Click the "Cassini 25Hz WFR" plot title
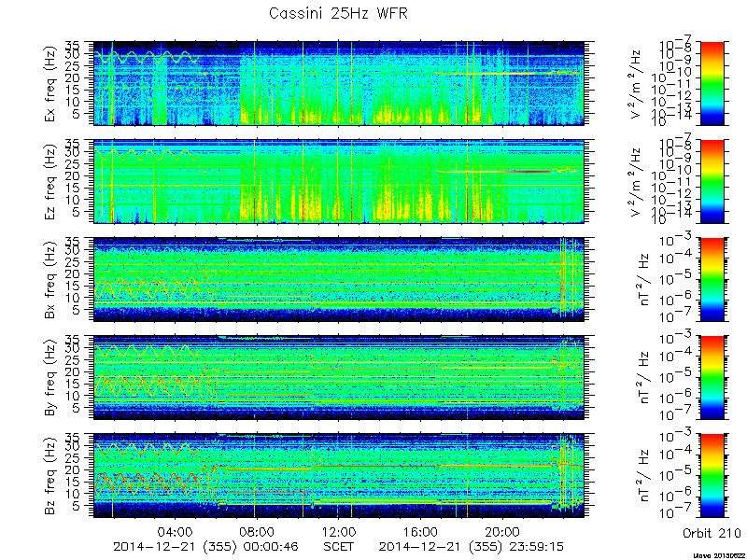 338,14
